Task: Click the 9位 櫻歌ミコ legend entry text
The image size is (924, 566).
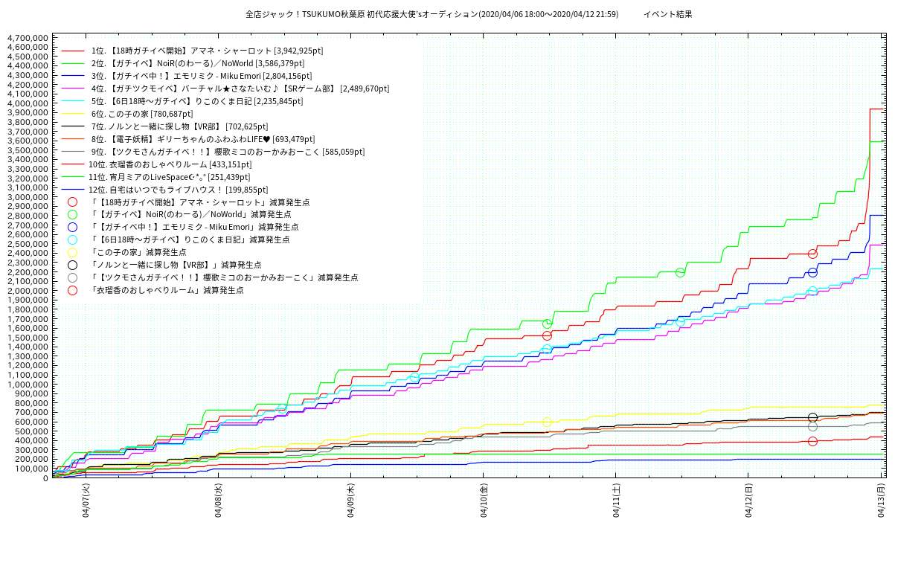Action: click(x=226, y=152)
